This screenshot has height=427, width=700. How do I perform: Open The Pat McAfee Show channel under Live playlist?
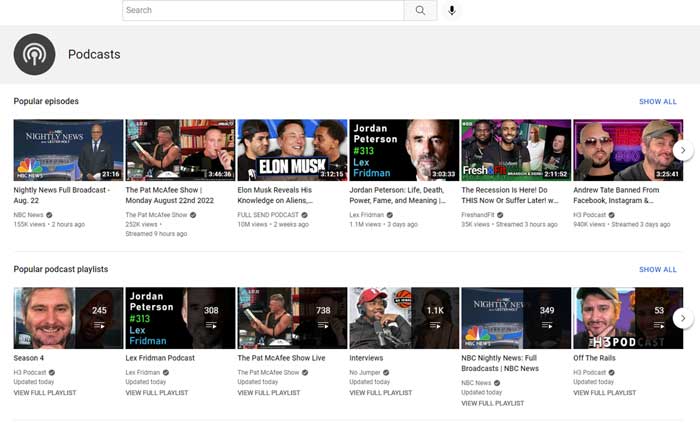click(268, 372)
